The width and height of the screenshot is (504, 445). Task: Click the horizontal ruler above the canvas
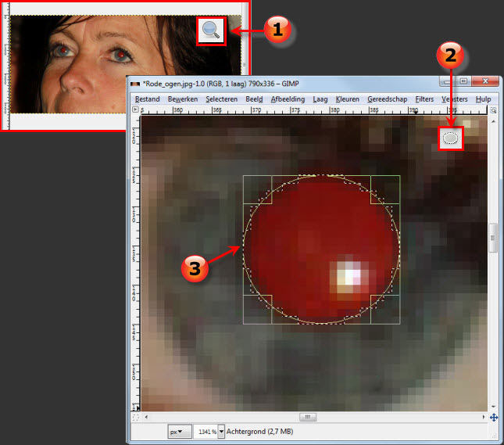tap(313, 110)
